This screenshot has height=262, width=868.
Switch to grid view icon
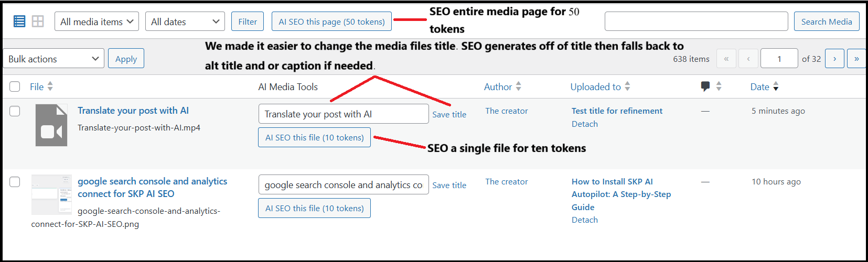pyautogui.click(x=38, y=21)
